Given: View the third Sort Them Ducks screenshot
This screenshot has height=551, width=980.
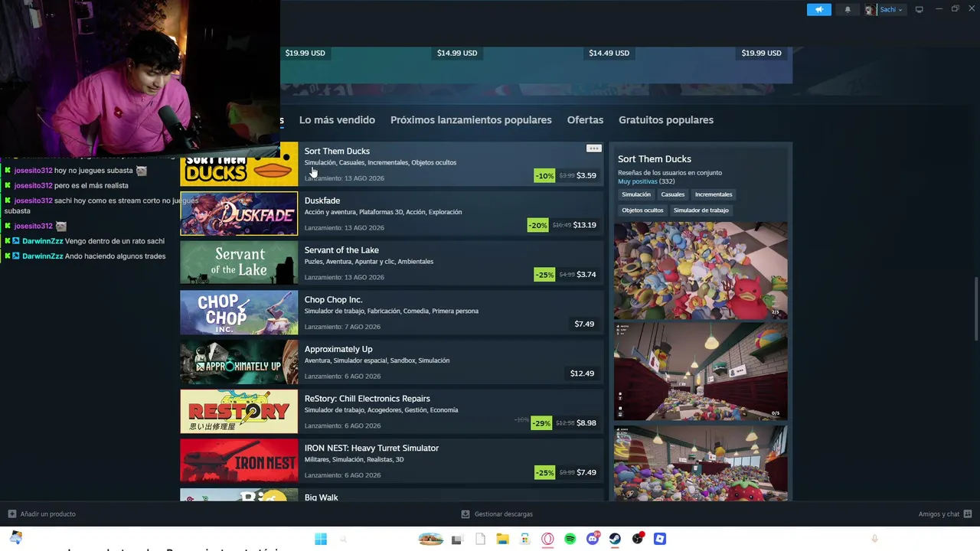Looking at the screenshot, I should 701,463.
